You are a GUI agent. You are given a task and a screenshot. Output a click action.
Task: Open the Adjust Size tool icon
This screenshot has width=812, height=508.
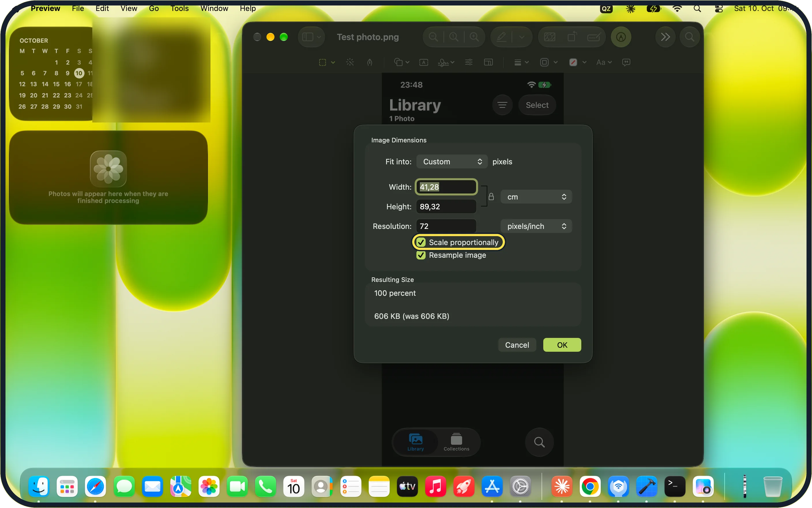pyautogui.click(x=488, y=62)
